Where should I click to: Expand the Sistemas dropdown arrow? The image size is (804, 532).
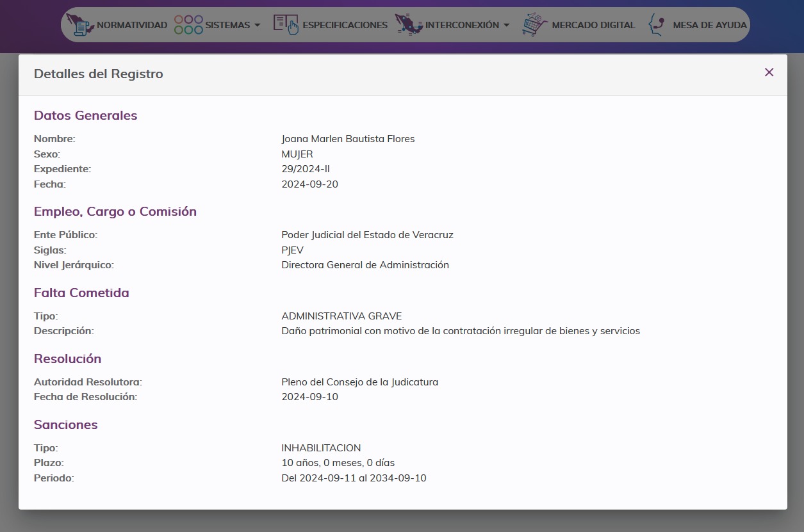click(x=258, y=25)
